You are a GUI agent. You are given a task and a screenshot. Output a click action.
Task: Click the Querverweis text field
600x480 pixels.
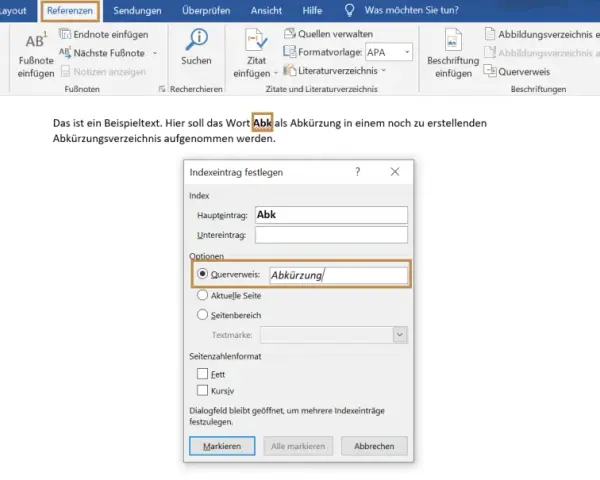tap(339, 275)
